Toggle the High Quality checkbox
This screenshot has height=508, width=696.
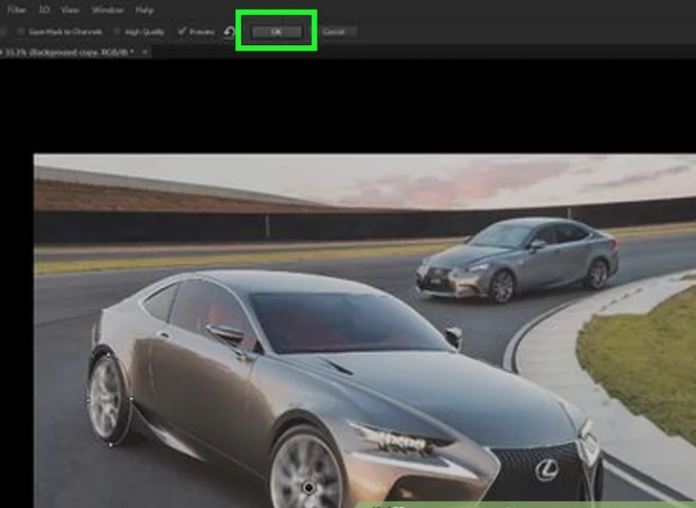click(x=117, y=32)
